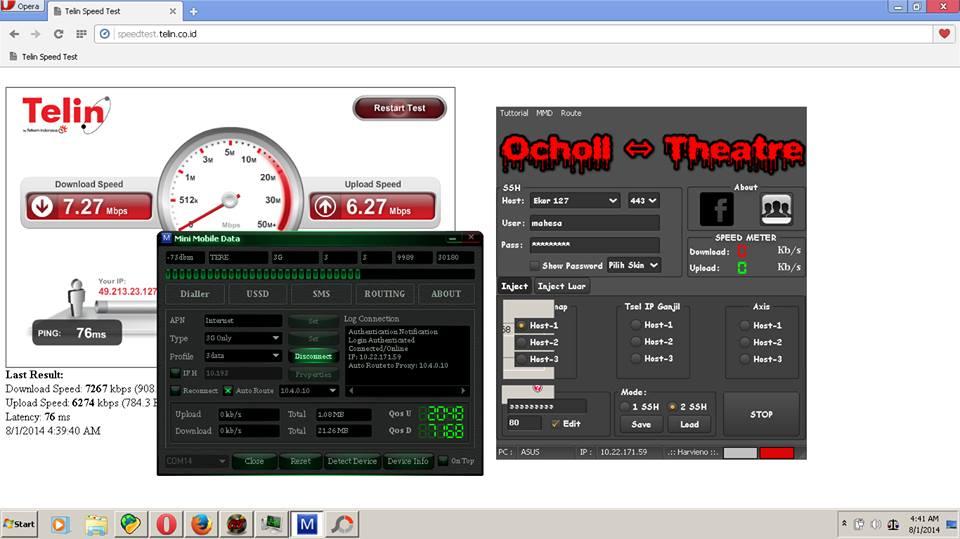This screenshot has width=960, height=539.
Task: Open Telin Speed Test bookmark bar item
Action: 43,56
